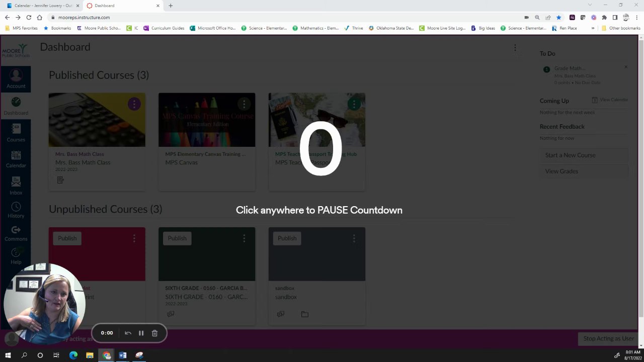
Task: Publish the red unpublished course
Action: point(67,238)
